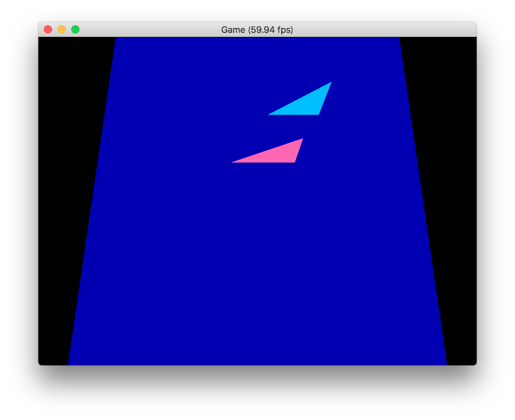Click the Game (59.94 fps) title text

point(257,30)
